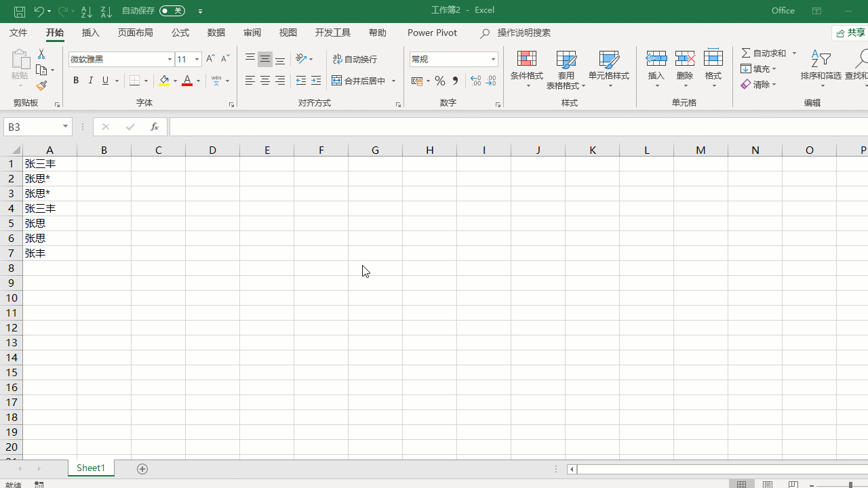Open 单元格样式 cell styles

(609, 69)
